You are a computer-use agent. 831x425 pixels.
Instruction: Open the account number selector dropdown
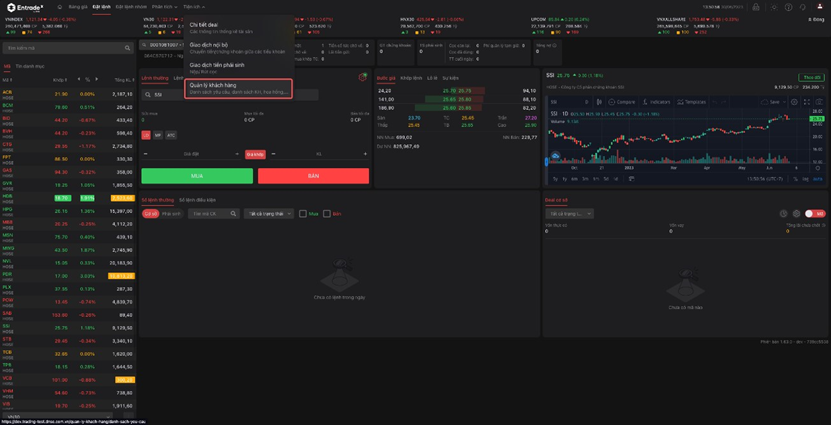(162, 45)
